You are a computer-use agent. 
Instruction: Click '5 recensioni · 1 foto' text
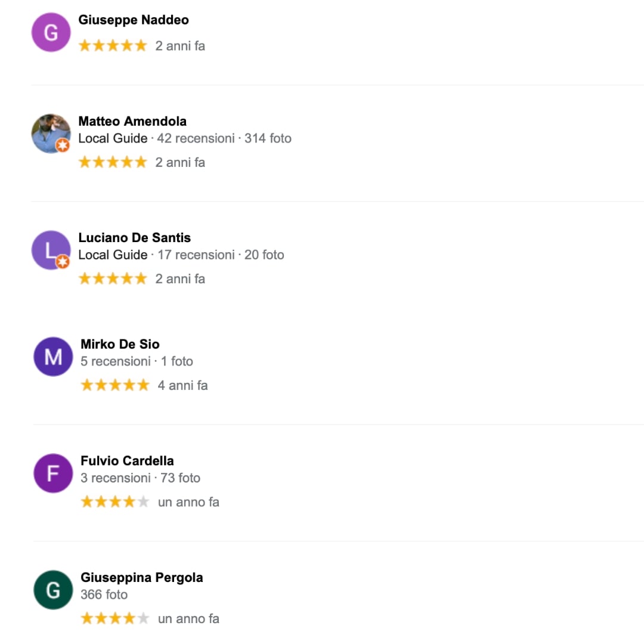pos(137,361)
